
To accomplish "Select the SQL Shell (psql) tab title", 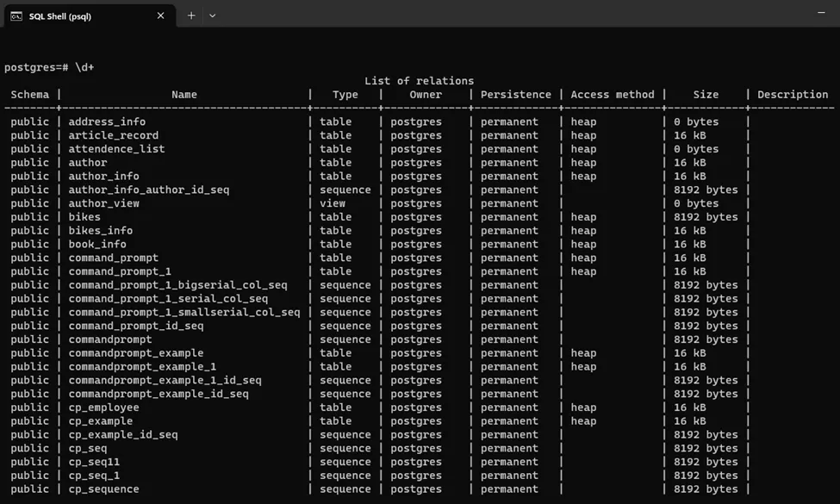I will 60,16.
